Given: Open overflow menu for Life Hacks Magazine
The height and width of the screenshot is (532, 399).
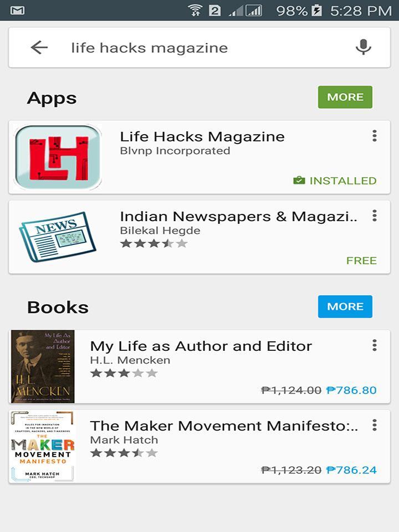Looking at the screenshot, I should click(375, 136).
